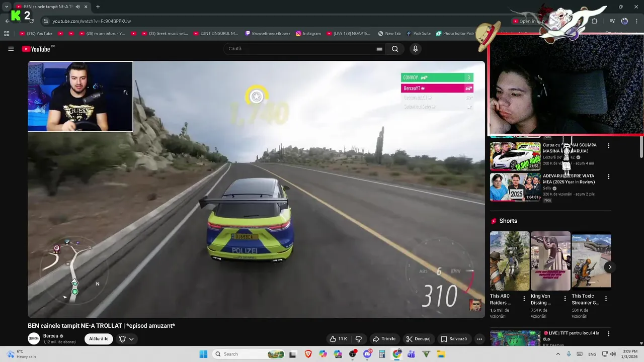The image size is (644, 362).
Task: Open options for LIVE TFT video
Action: pyautogui.click(x=609, y=334)
